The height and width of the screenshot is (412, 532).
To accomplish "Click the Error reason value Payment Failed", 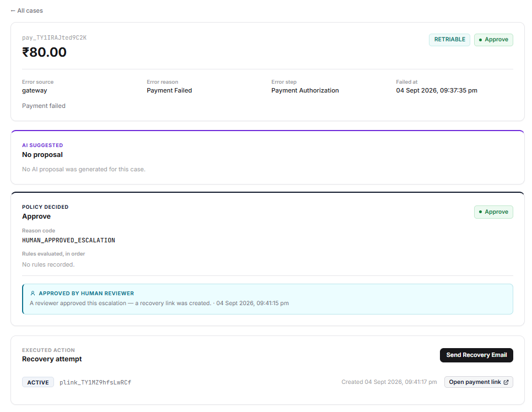I will [x=169, y=90].
